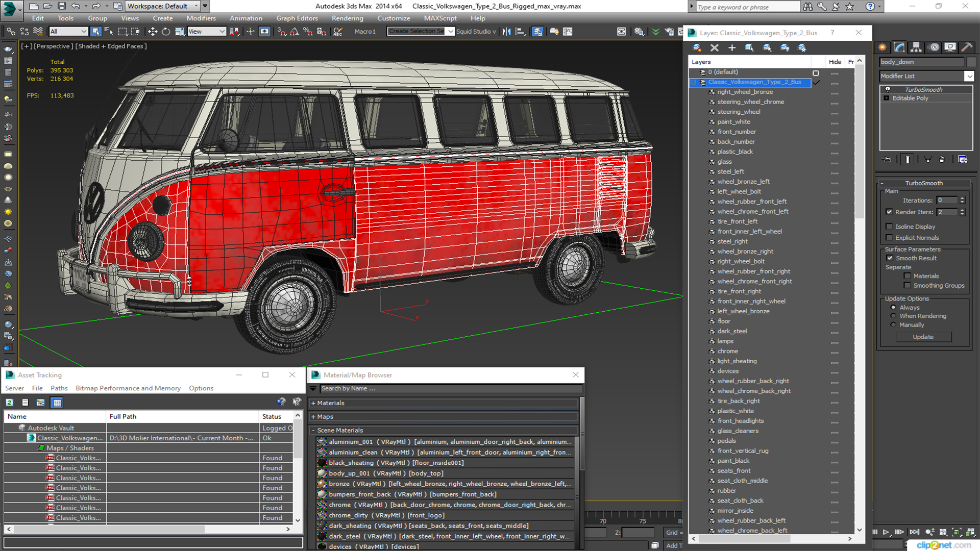Screen dimensions: 980x551
Task: Add selected objects to layer plus icon
Action: pyautogui.click(x=732, y=47)
